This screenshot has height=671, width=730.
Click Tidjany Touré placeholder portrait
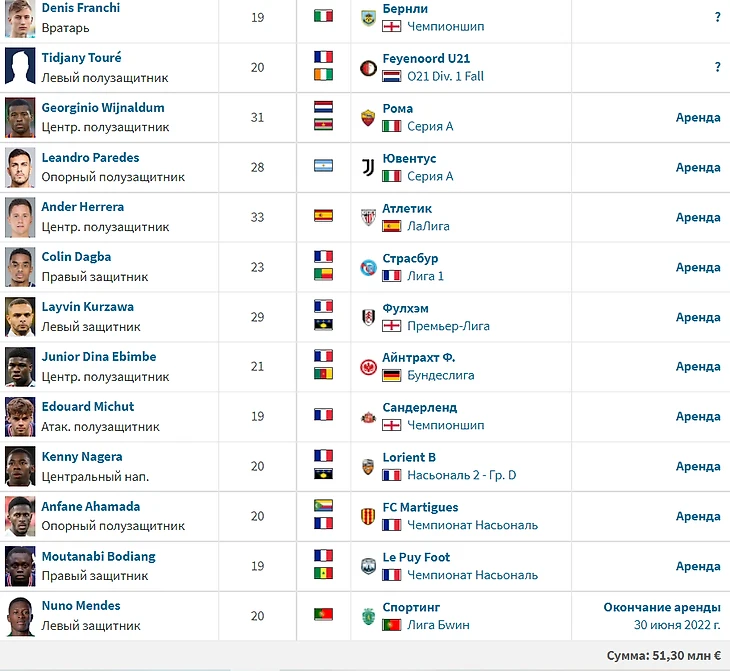pos(20,66)
